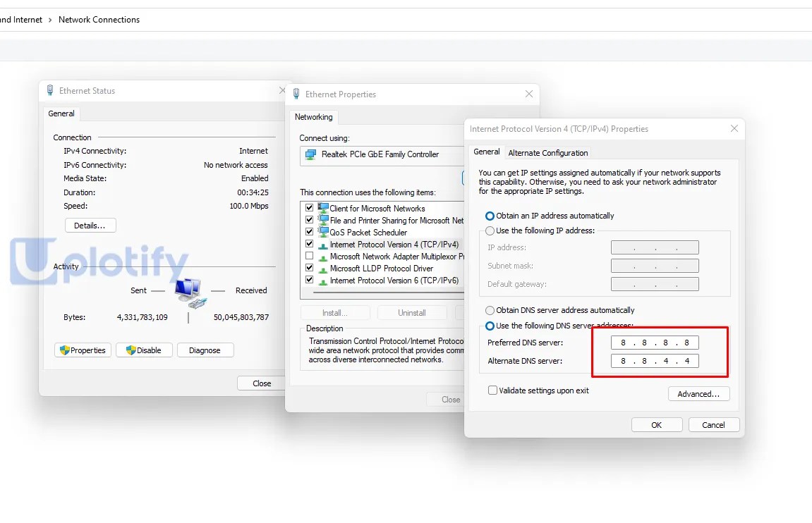Click Disable button in Ethernet Status
812x523 pixels.
(x=144, y=350)
